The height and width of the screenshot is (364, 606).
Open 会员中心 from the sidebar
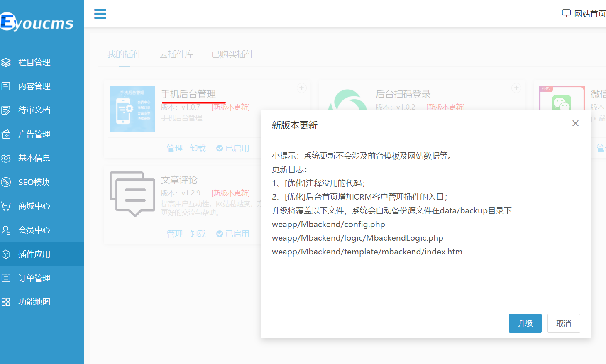tap(36, 230)
